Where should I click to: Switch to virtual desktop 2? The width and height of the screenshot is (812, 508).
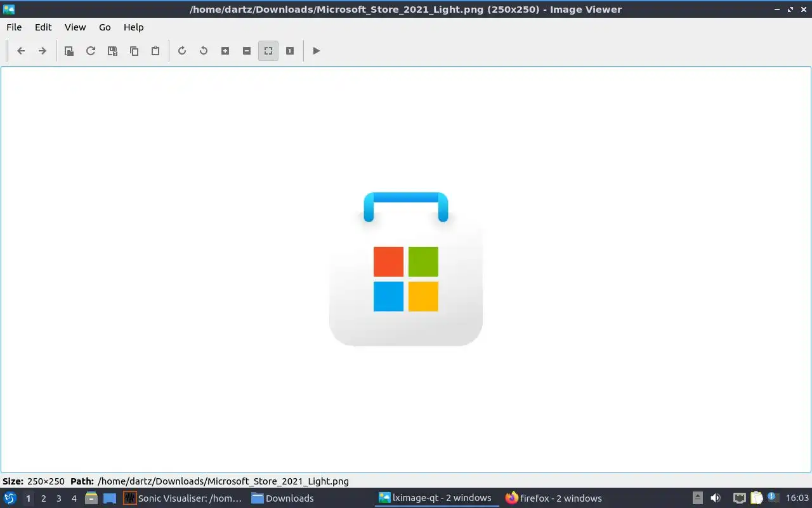point(43,498)
